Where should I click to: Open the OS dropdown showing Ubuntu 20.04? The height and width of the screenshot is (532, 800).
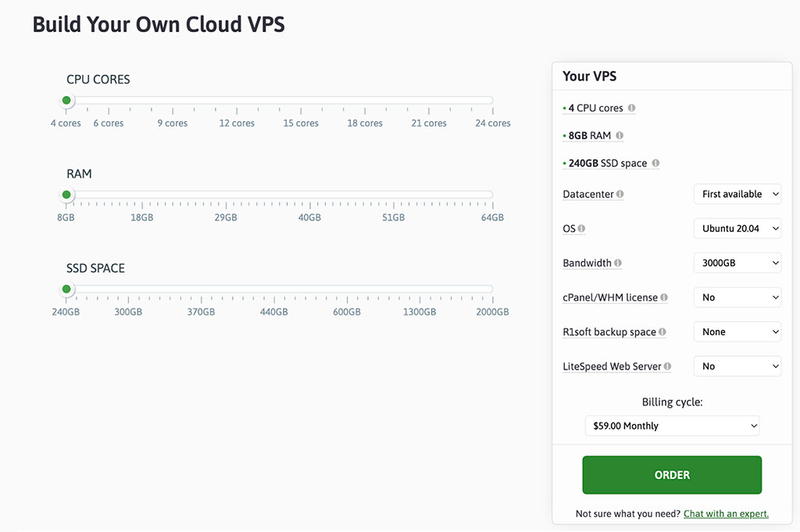click(x=737, y=229)
